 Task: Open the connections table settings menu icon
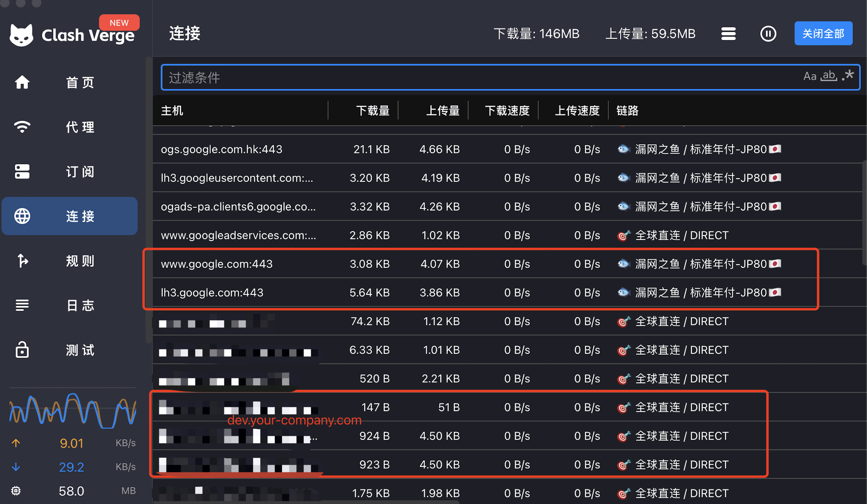tap(728, 33)
